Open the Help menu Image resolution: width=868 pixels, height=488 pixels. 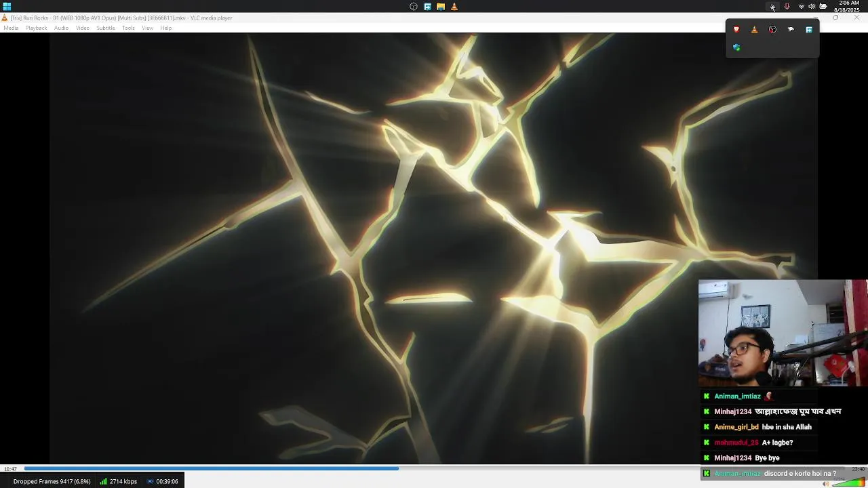[166, 28]
